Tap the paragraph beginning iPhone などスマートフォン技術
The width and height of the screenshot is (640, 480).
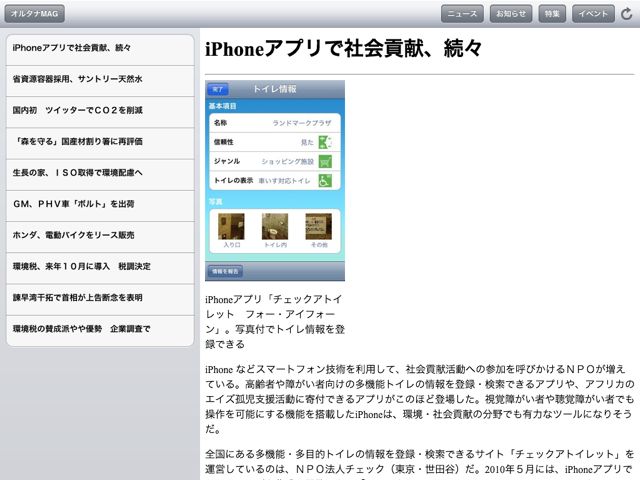pyautogui.click(x=420, y=399)
